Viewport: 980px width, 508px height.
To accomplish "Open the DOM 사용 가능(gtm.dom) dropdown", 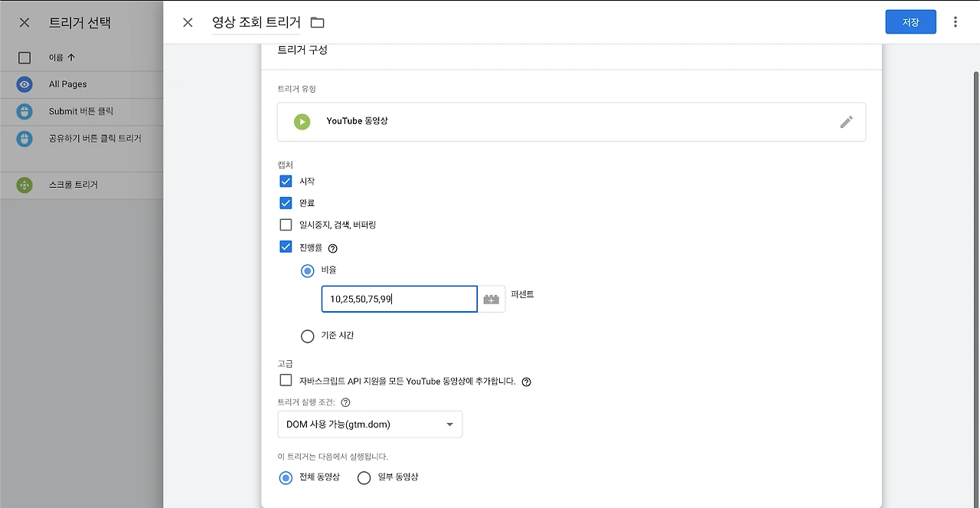I will 370,424.
